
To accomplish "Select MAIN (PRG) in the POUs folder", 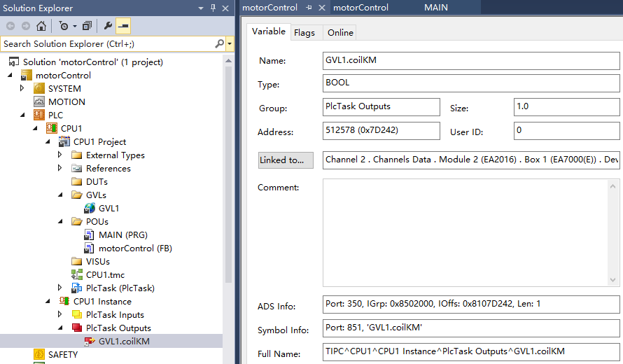I will [122, 234].
